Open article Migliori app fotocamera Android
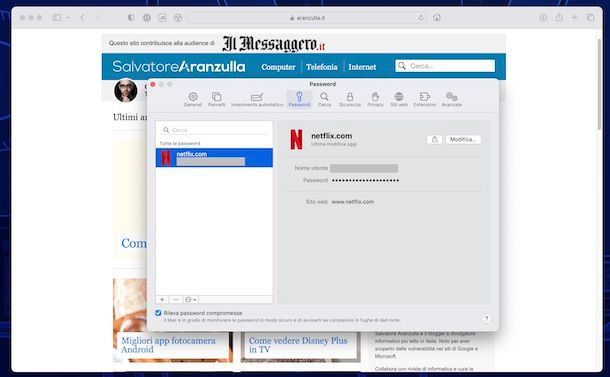Screen dimensions: 610x377 [168, 345]
